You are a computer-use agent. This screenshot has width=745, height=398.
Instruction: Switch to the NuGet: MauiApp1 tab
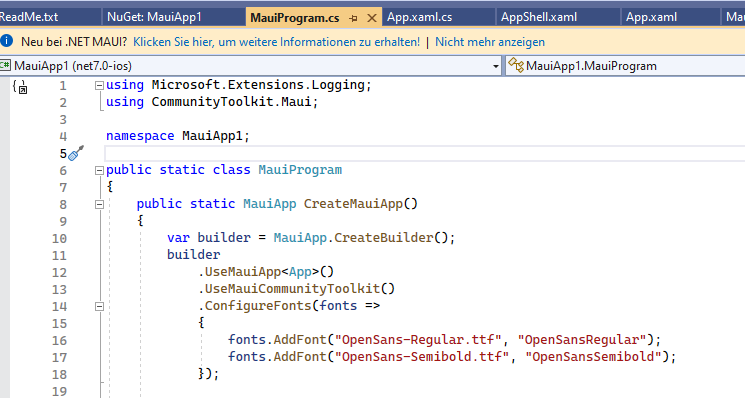point(154,17)
